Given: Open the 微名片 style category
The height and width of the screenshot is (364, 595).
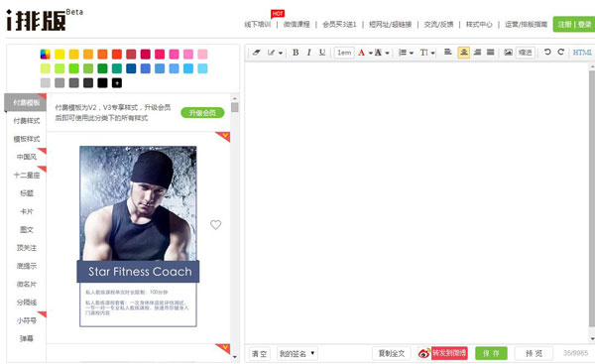Looking at the screenshot, I should pyautogui.click(x=27, y=285).
